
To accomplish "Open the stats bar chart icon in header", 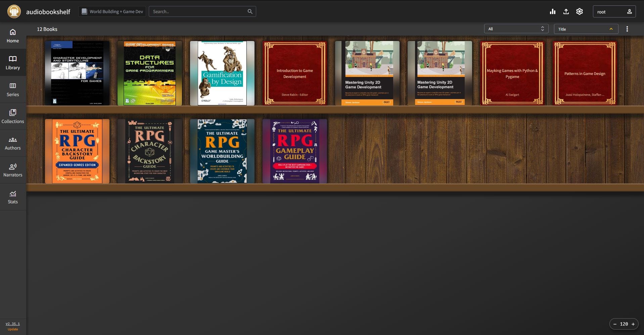I will tap(553, 11).
